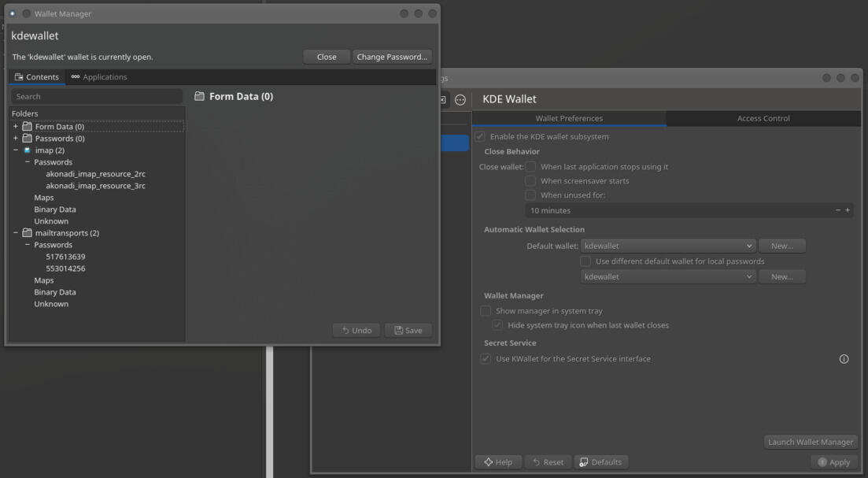Toggle Enable the KDE wallet subsystem checkbox
The image size is (868, 478).
(x=480, y=137)
